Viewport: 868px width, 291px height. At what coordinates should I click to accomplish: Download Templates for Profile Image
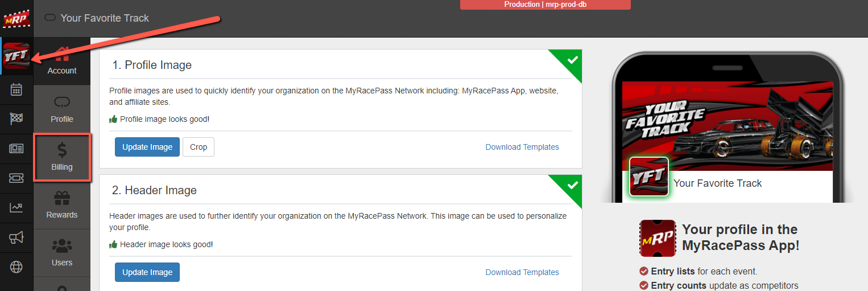522,147
